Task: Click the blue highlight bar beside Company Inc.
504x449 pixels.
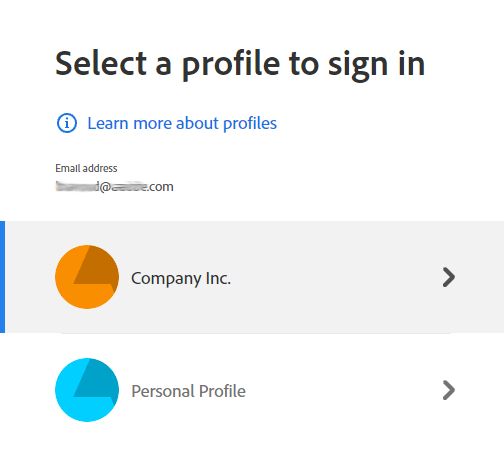Action: coord(2,277)
